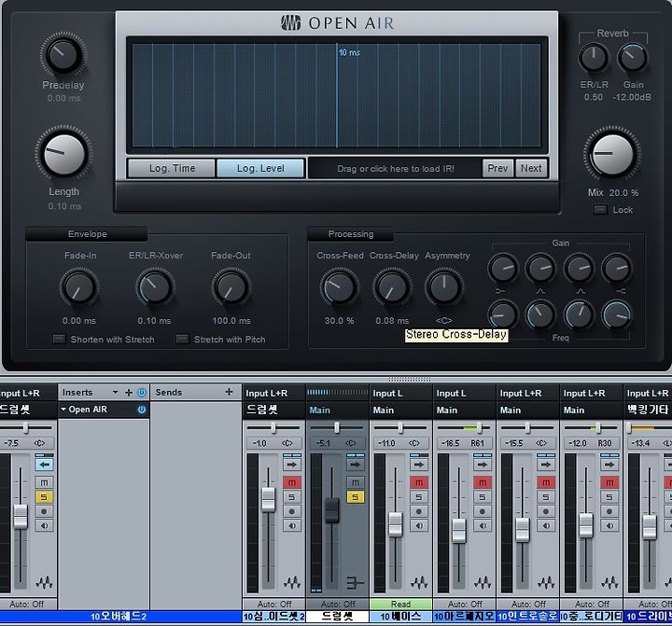The height and width of the screenshot is (626, 672).
Task: Enable Shorten with Stretch checkbox
Action: coord(59,340)
